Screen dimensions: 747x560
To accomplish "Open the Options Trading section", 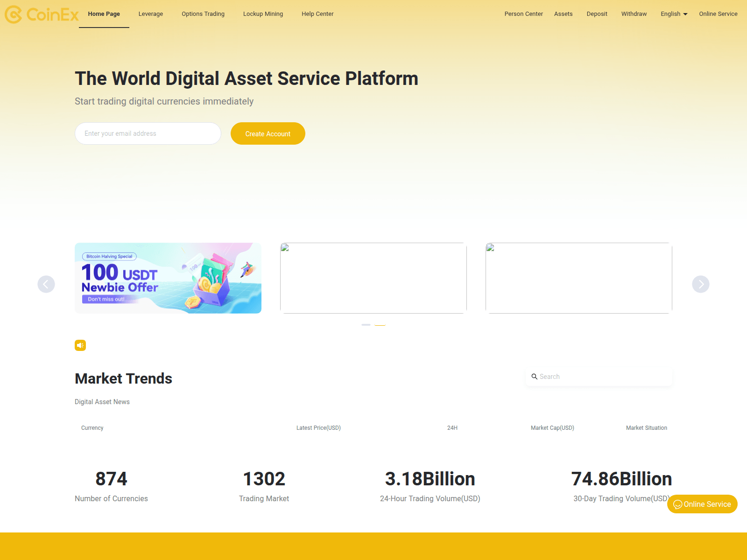I will click(203, 14).
